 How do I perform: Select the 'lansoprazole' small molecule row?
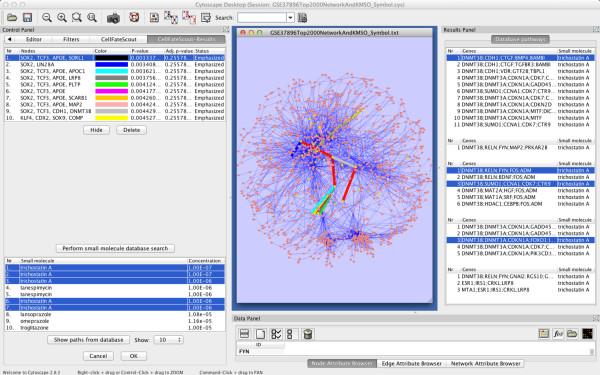[x=115, y=315]
